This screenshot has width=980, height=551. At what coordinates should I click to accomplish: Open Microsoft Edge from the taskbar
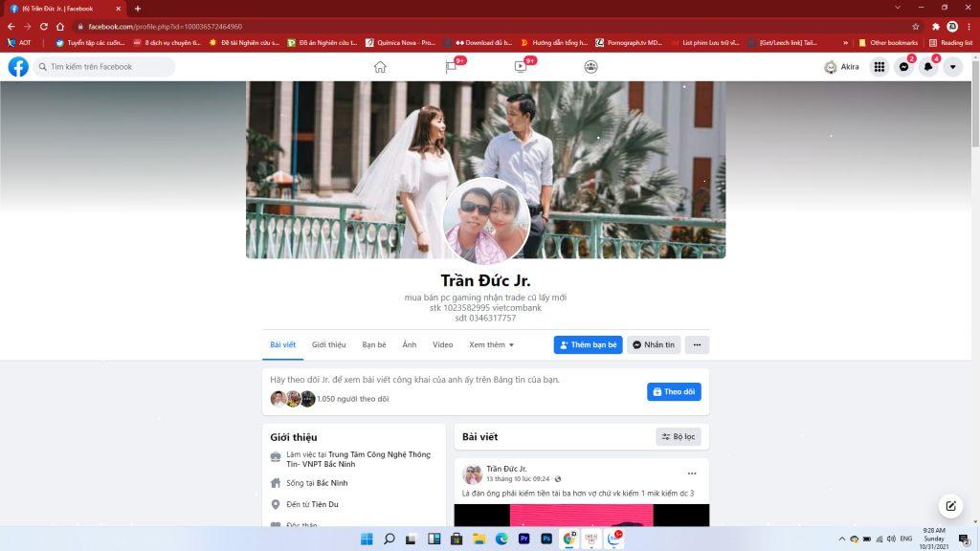pos(501,539)
